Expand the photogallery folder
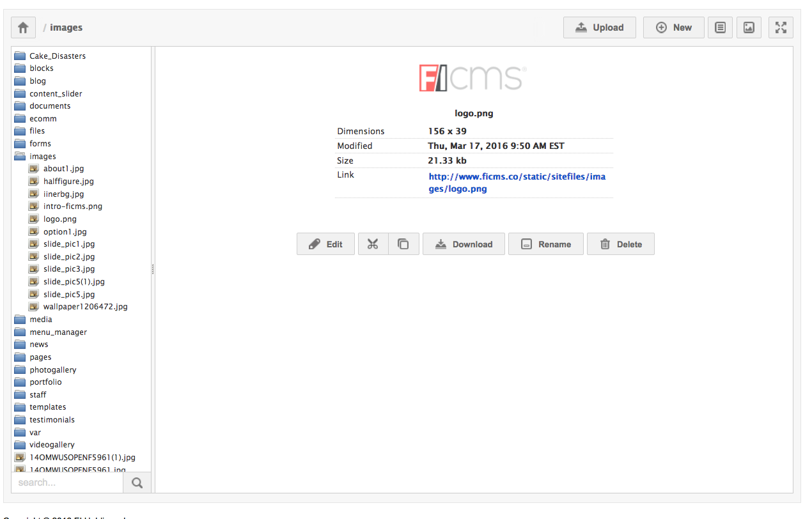 pyautogui.click(x=20, y=370)
